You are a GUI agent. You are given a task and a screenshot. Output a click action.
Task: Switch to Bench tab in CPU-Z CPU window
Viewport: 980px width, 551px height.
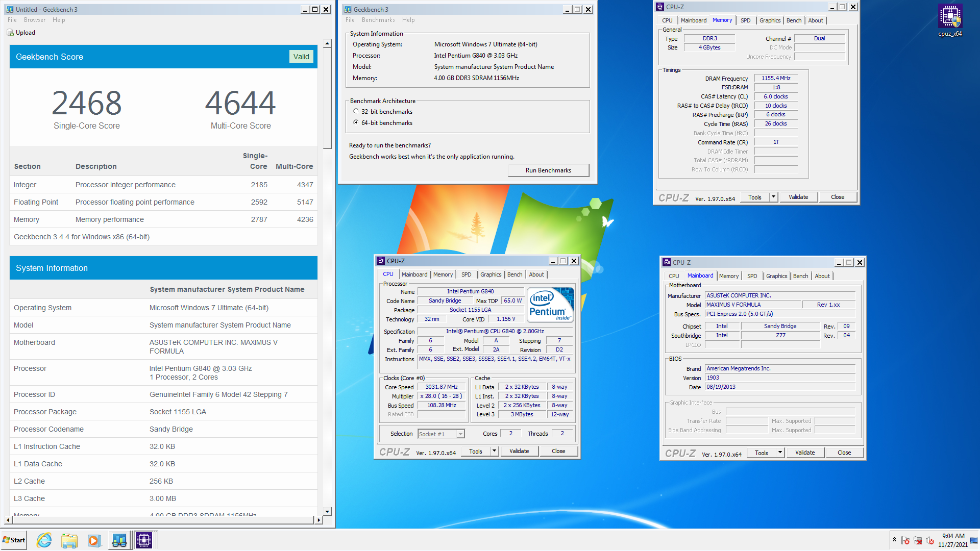point(514,274)
